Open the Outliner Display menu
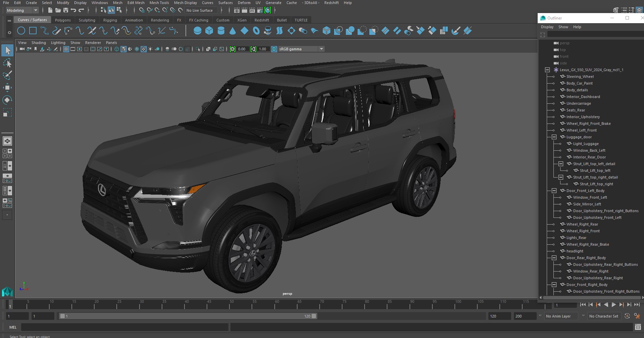 547,27
